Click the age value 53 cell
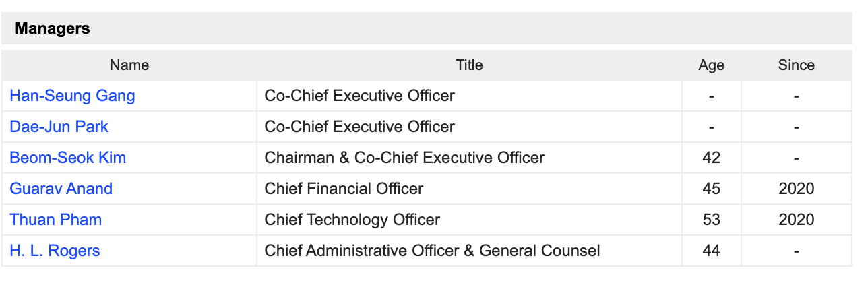The image size is (868, 287). tap(712, 220)
